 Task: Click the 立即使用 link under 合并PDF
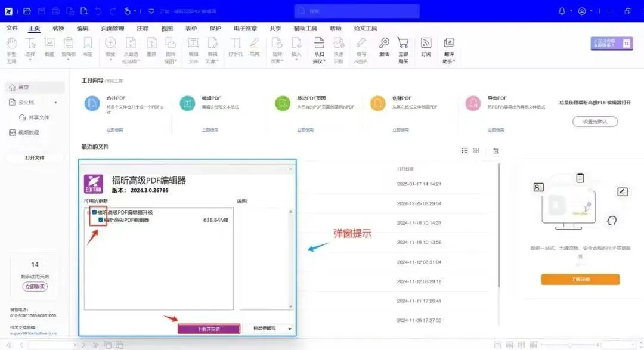pos(114,130)
